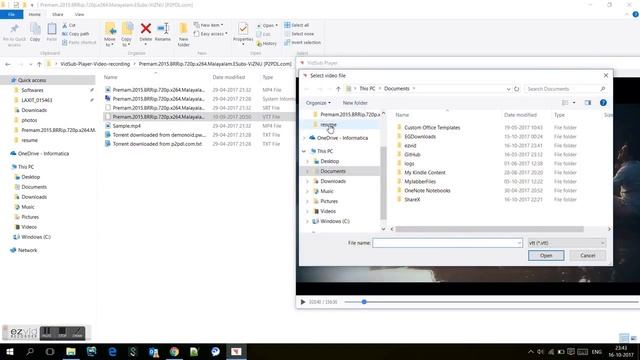Open the Organize dropdown in the dialog
The width and height of the screenshot is (640, 360).
click(318, 103)
